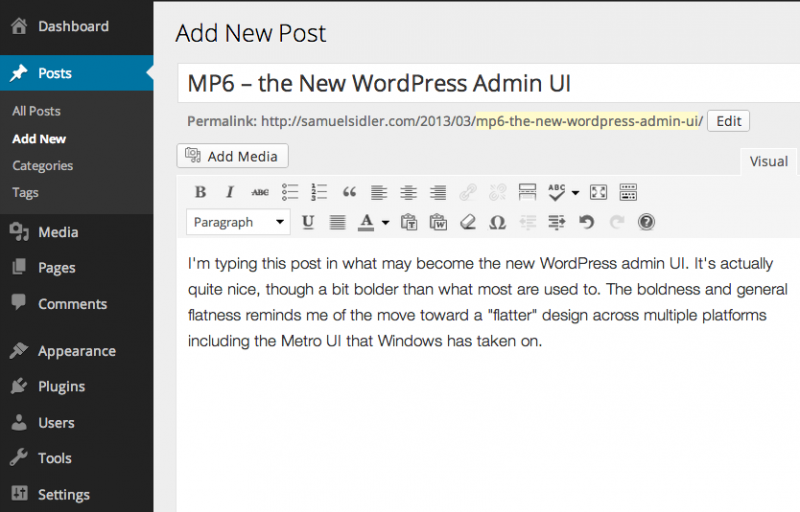
Task: Align text right
Action: (x=438, y=192)
